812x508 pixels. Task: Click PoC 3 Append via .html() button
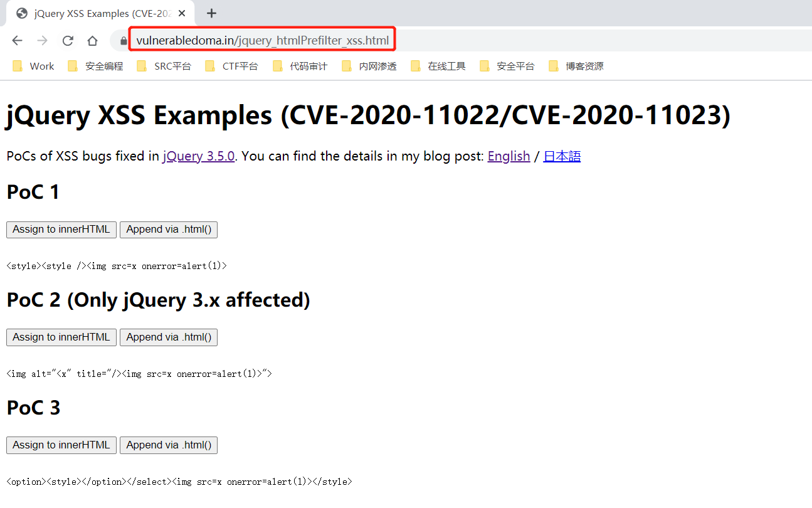point(169,445)
